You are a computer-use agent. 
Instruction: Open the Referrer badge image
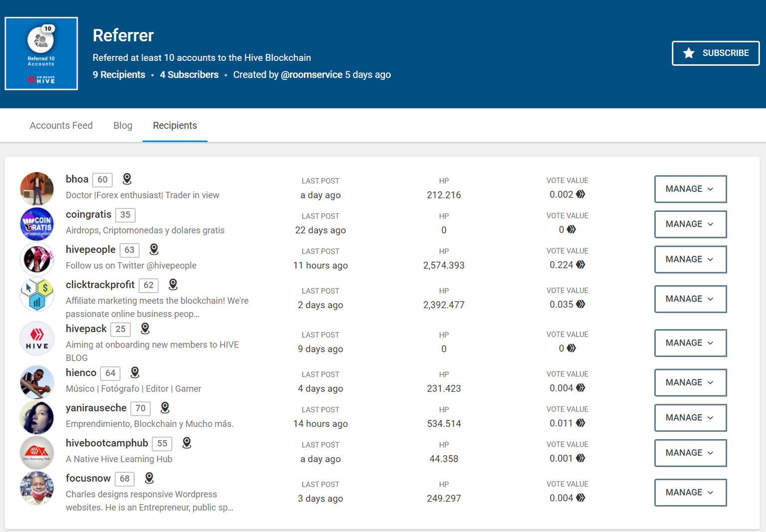click(41, 54)
